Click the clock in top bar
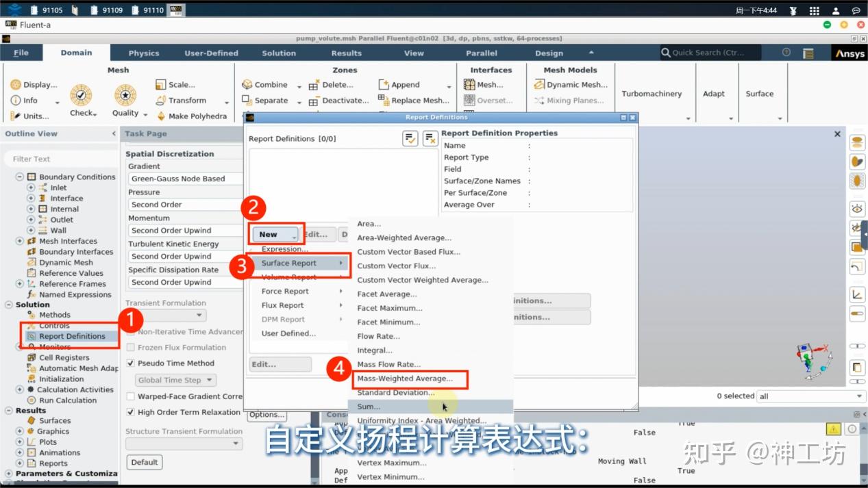 tap(756, 10)
